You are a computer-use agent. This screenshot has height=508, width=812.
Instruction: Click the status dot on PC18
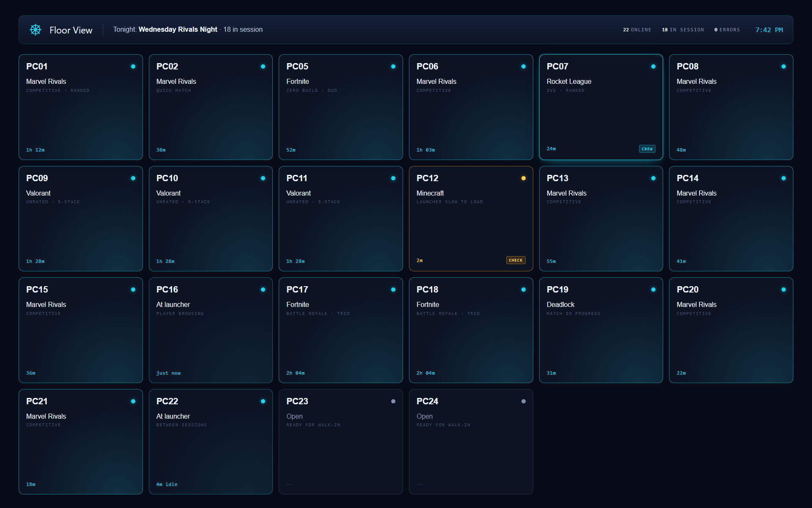(x=524, y=290)
